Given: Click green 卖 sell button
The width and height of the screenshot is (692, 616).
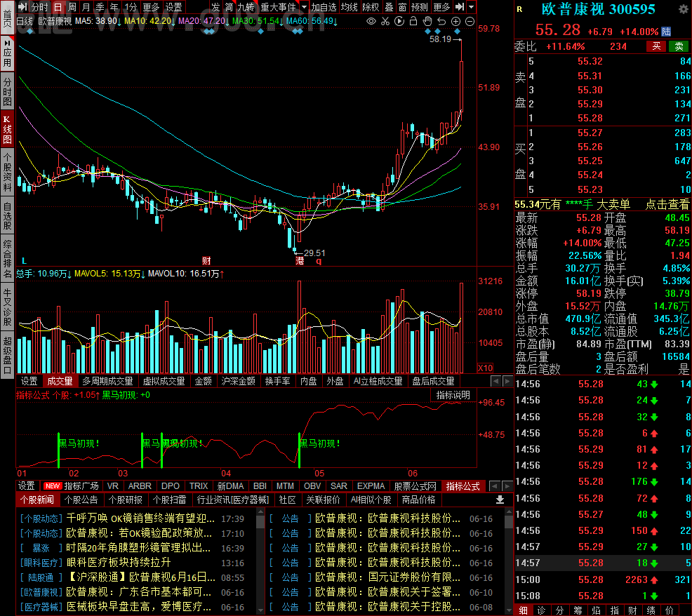Looking at the screenshot, I should point(679,46).
